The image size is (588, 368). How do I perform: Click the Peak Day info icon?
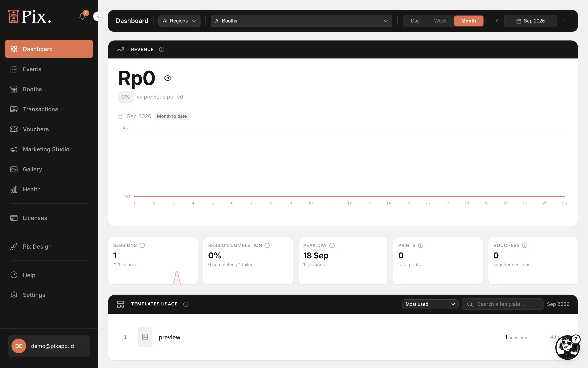tap(332, 245)
